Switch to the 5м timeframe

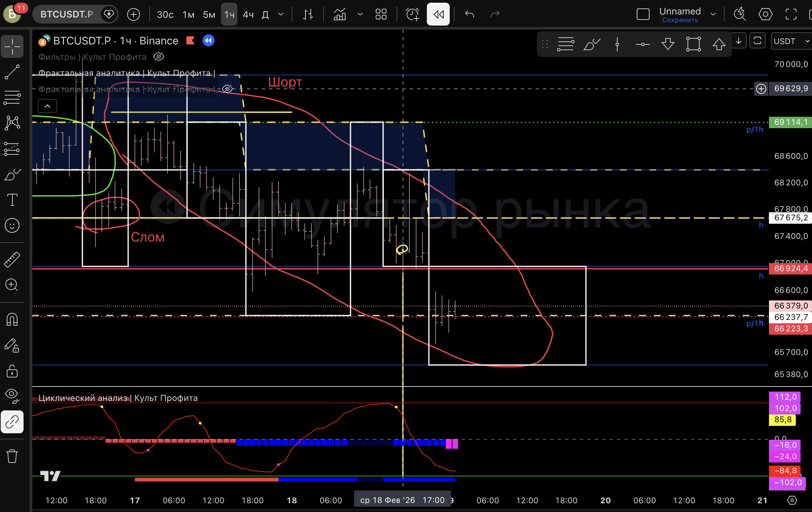point(209,14)
